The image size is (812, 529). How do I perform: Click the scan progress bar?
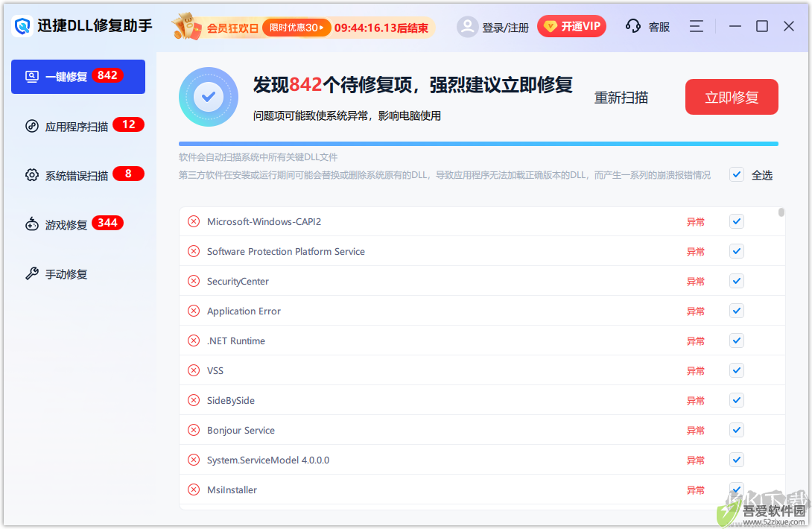pyautogui.click(x=478, y=144)
